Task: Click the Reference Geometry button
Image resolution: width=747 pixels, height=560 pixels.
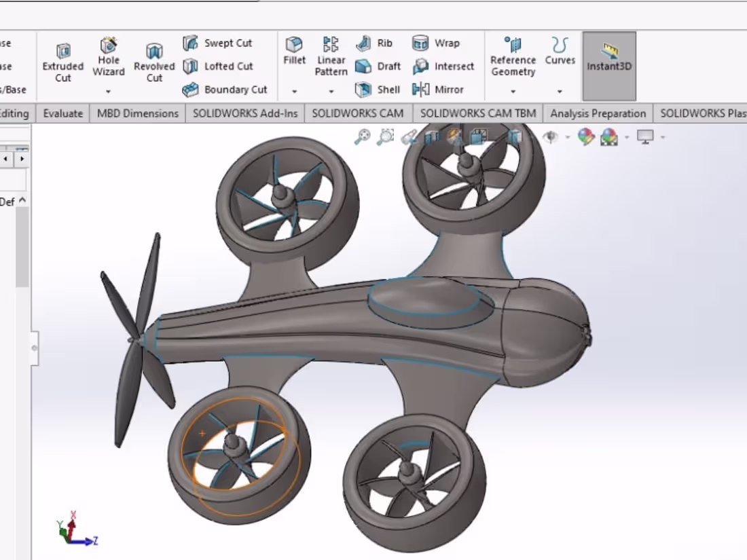Action: 513,61
